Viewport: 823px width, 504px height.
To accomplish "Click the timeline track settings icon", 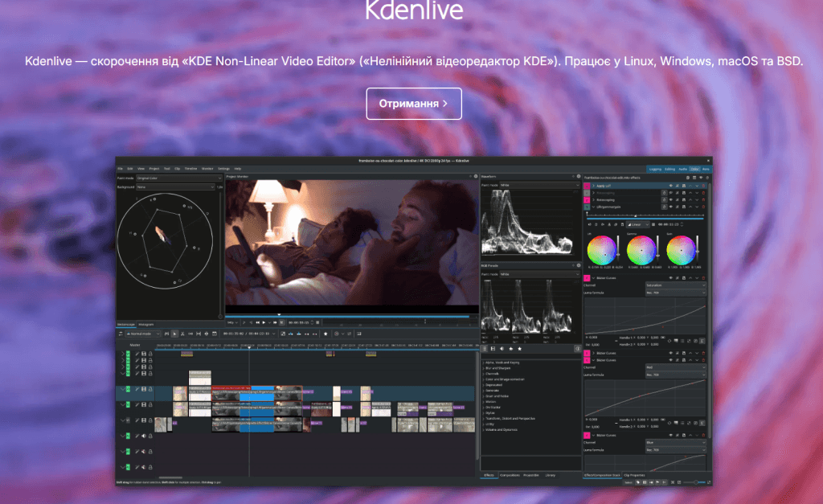I will (x=121, y=334).
